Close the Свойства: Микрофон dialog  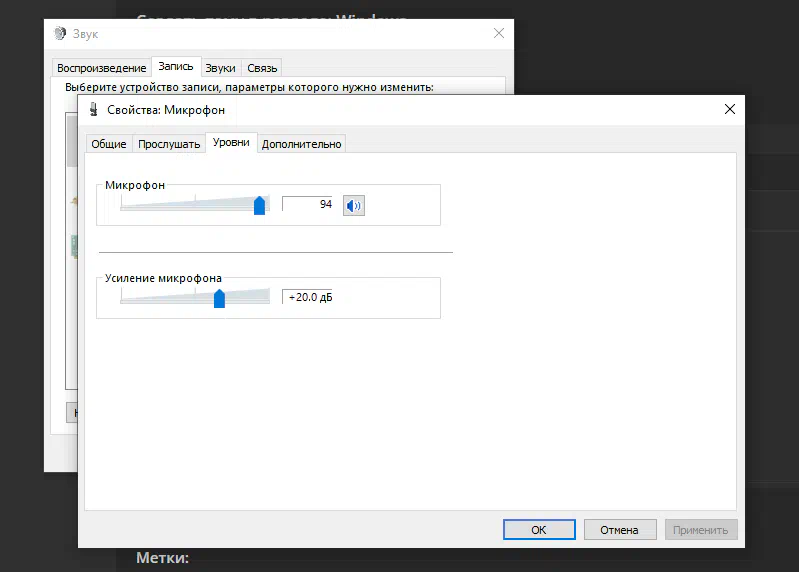click(x=730, y=109)
